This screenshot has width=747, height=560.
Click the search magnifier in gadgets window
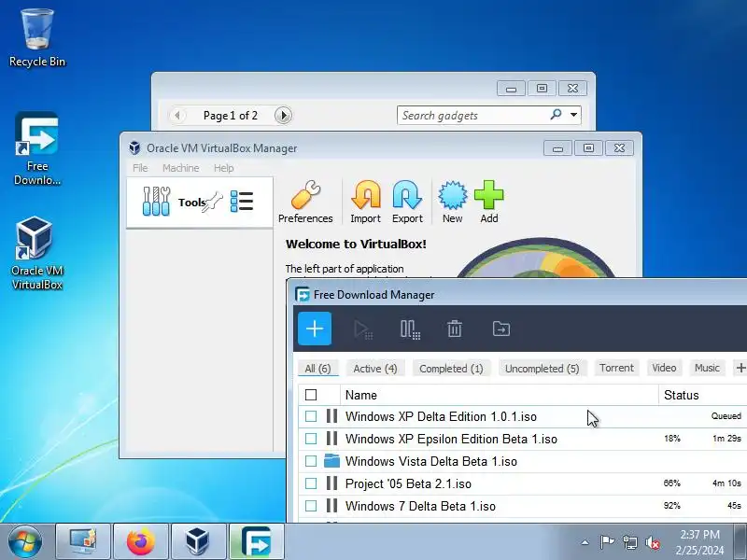click(556, 114)
